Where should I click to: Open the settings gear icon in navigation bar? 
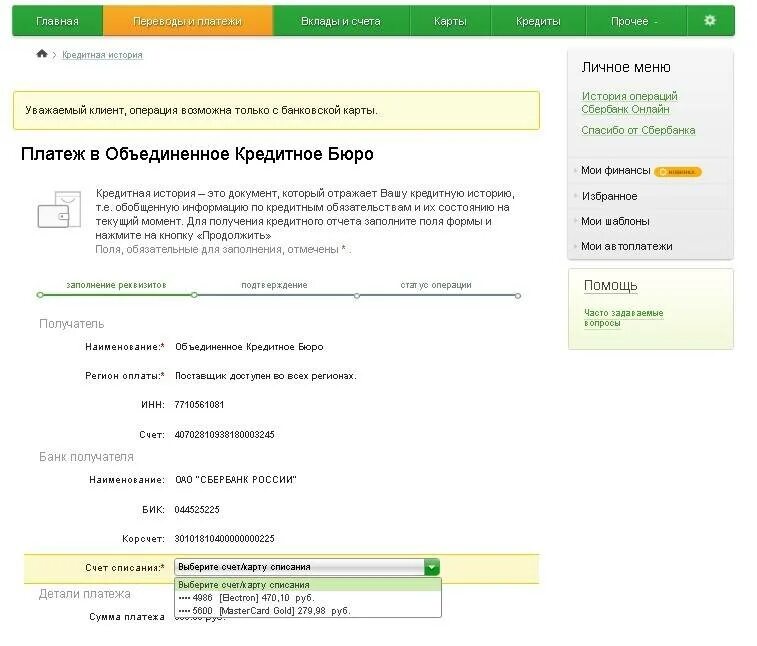[710, 21]
